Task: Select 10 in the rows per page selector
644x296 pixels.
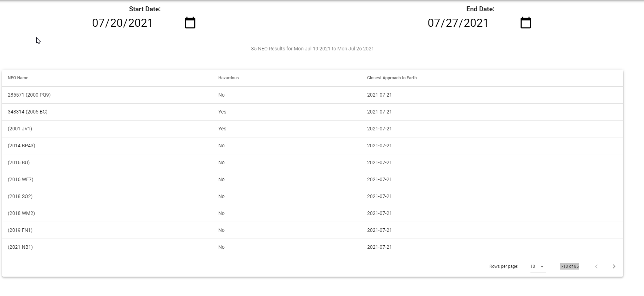Action: [x=533, y=266]
